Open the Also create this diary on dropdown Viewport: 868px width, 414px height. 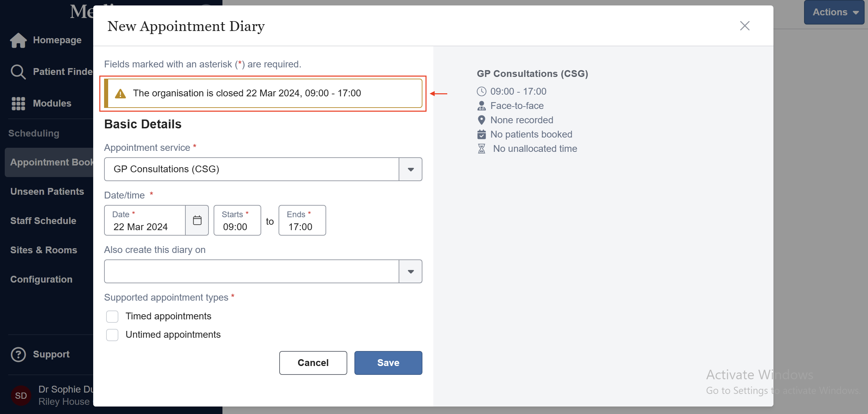411,271
